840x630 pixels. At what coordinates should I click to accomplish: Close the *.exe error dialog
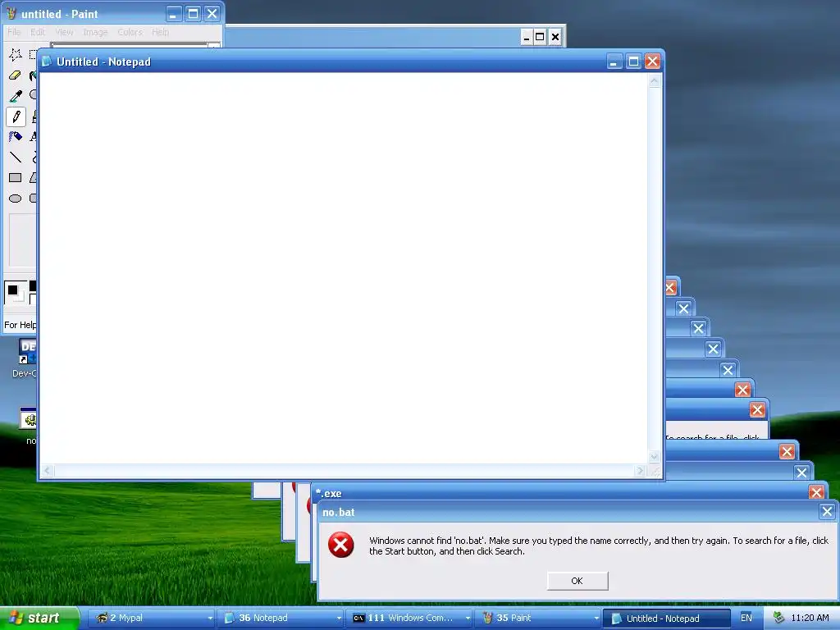pos(816,492)
